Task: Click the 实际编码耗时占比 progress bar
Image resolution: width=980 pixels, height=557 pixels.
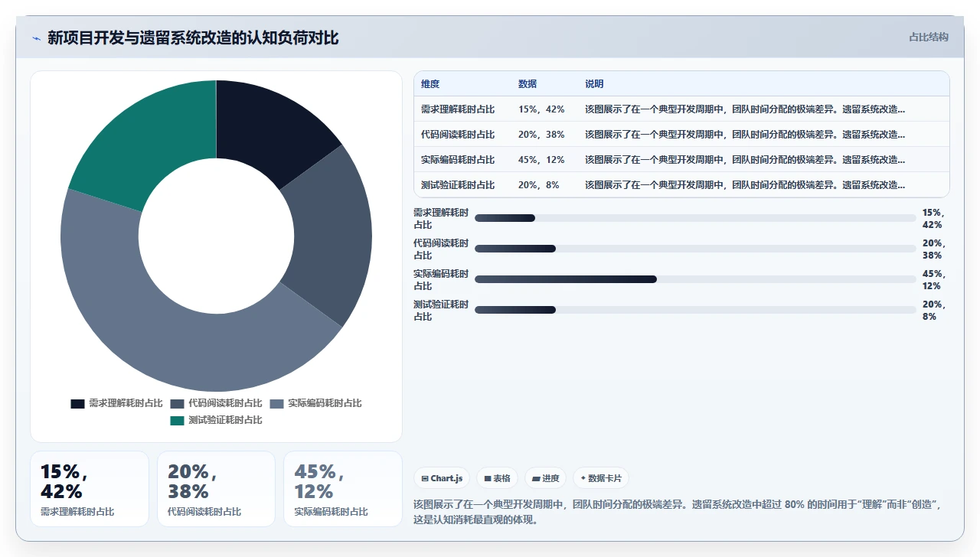Action: coord(695,279)
